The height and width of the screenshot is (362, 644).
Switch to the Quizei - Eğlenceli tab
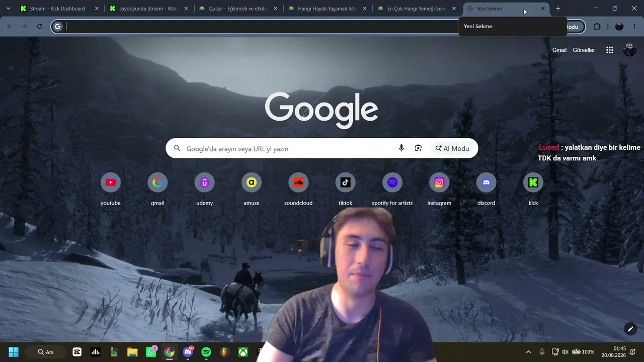[x=238, y=9]
